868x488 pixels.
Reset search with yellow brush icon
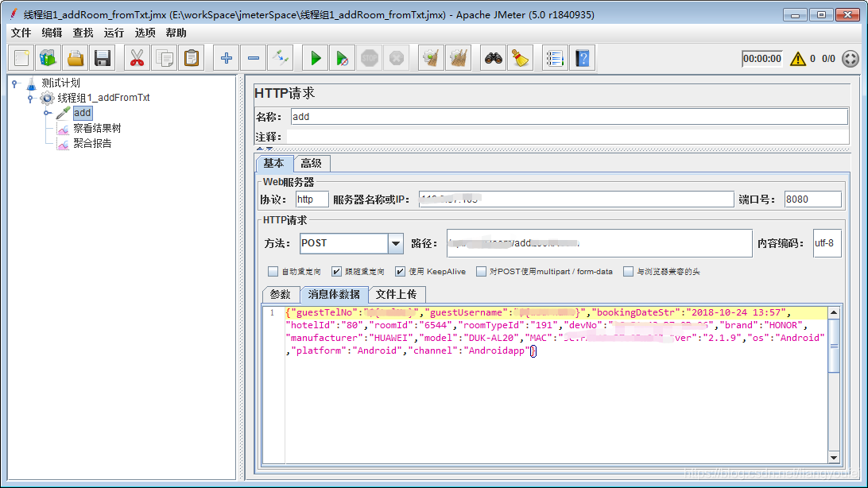click(521, 58)
